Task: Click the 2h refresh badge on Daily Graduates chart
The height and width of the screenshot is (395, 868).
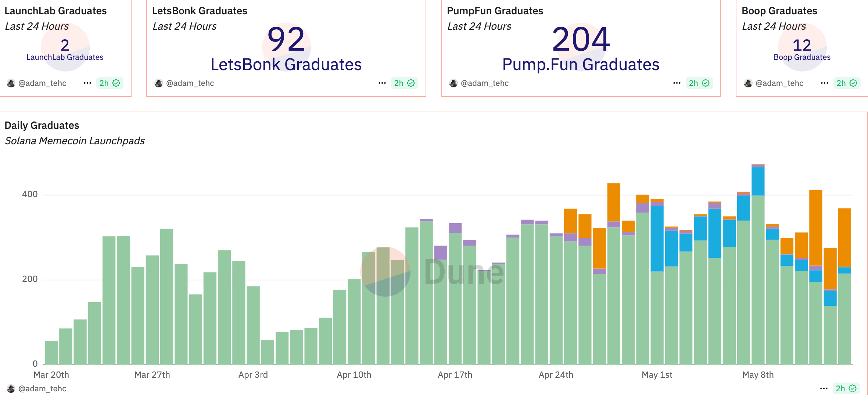Action: (846, 388)
